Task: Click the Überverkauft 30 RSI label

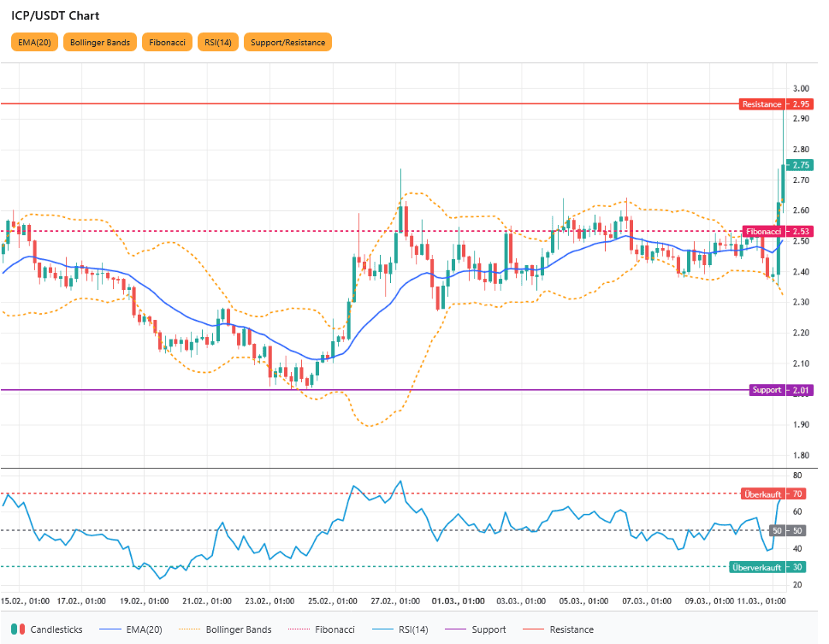Action: 767,567
